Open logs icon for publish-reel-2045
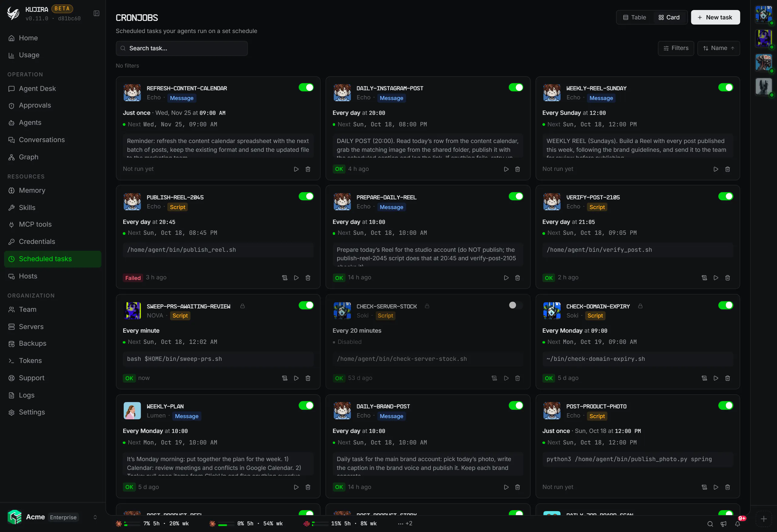777x532 pixels. (285, 278)
